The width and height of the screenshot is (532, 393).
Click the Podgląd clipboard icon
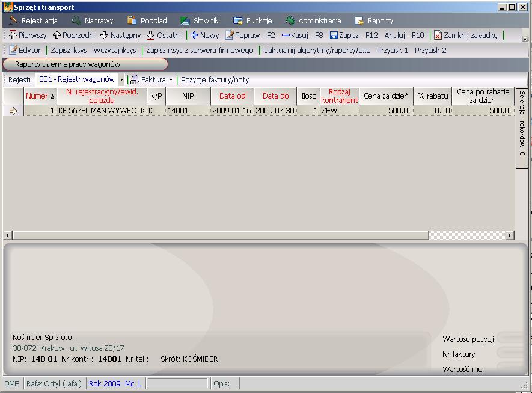[x=132, y=20]
